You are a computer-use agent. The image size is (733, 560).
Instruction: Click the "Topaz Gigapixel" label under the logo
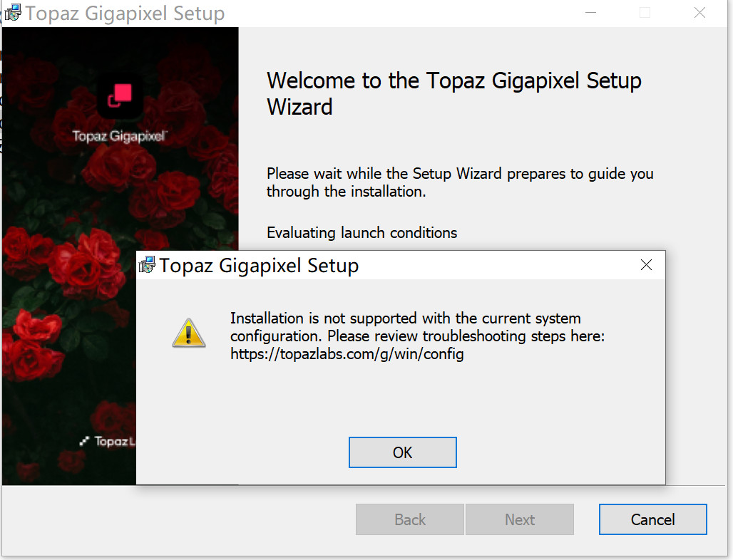(119, 136)
